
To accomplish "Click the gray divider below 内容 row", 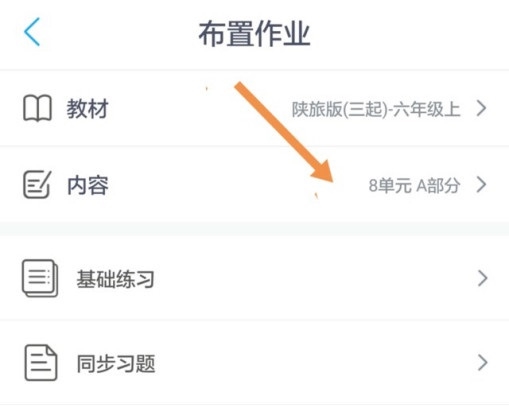I will tap(254, 228).
